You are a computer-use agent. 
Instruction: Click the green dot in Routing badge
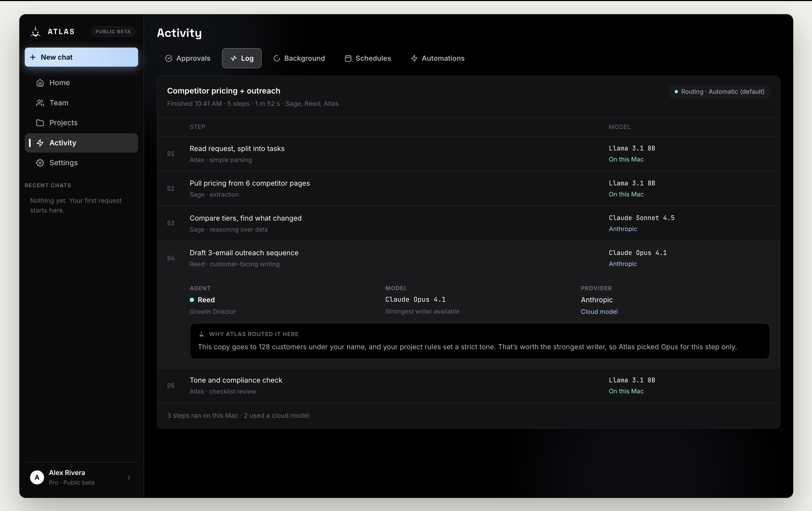point(676,92)
